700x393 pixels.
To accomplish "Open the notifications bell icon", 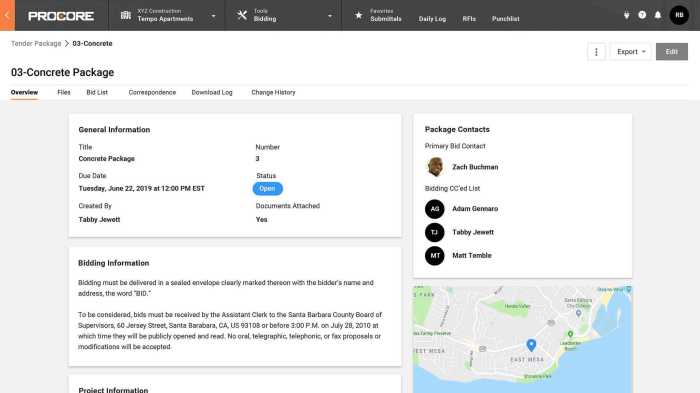I will [658, 15].
